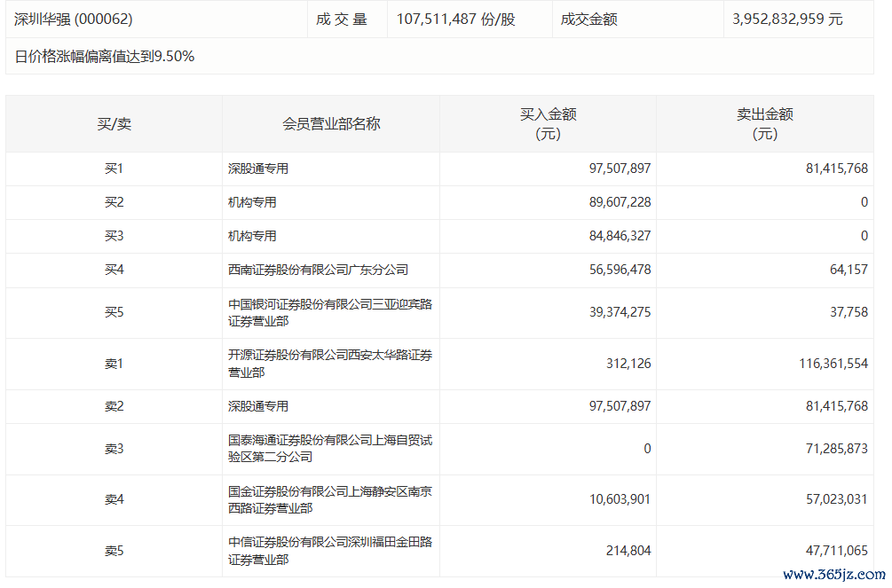Click the 买入金额 (元) column header

click(x=549, y=124)
